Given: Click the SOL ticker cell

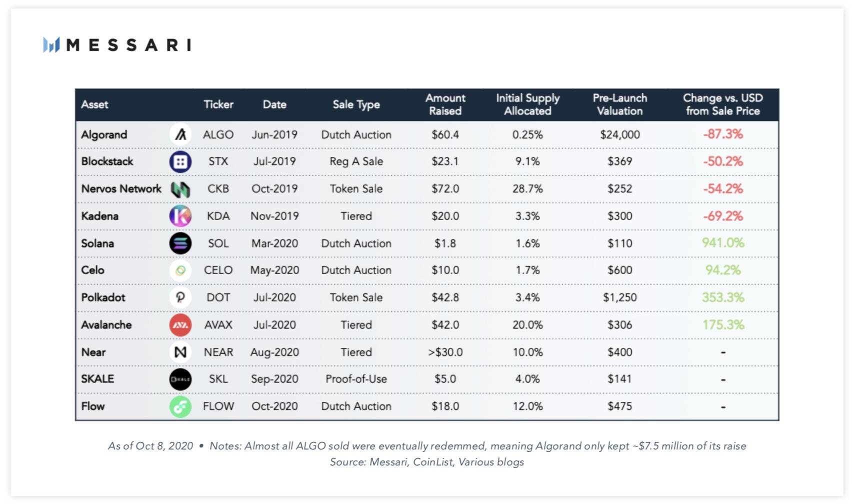Looking at the screenshot, I should 218,243.
